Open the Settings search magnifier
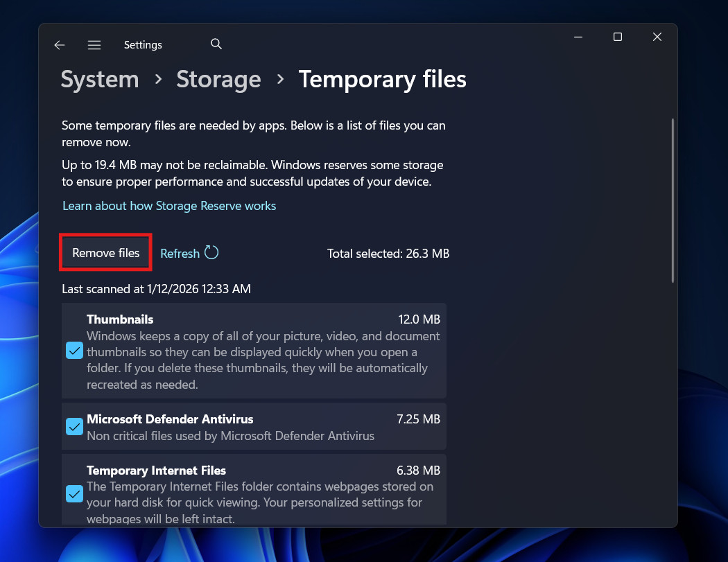 coord(216,43)
